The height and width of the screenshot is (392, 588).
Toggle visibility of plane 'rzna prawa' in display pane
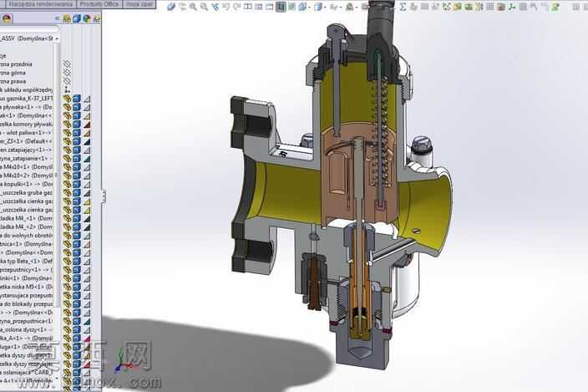pyautogui.click(x=67, y=81)
